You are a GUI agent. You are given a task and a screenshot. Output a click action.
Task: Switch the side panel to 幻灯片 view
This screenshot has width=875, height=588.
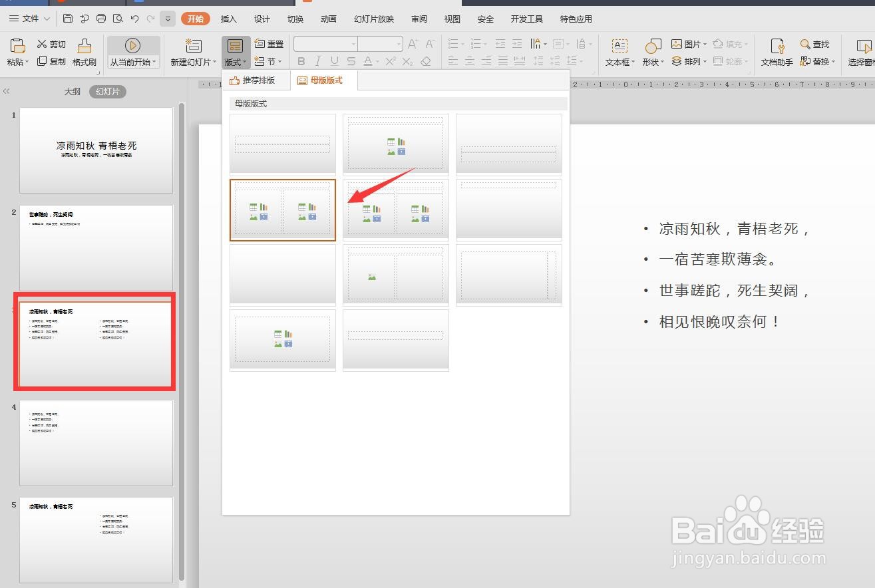click(108, 92)
